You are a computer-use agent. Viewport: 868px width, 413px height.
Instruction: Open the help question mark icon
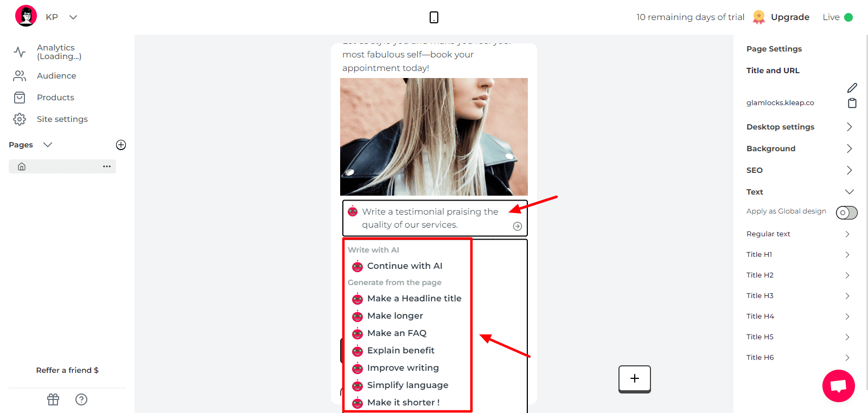81,399
